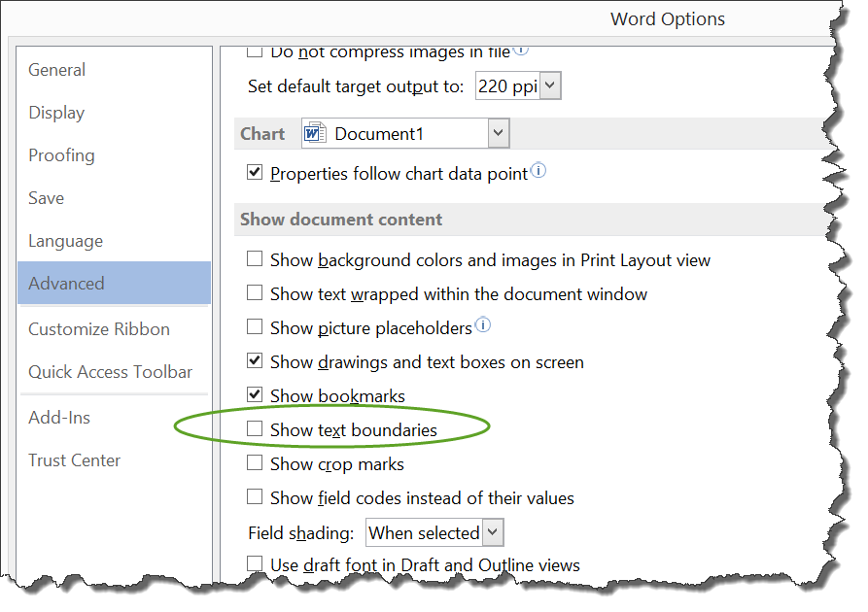Tick Show background colors and images option
The height and width of the screenshot is (612, 868).
(x=255, y=259)
